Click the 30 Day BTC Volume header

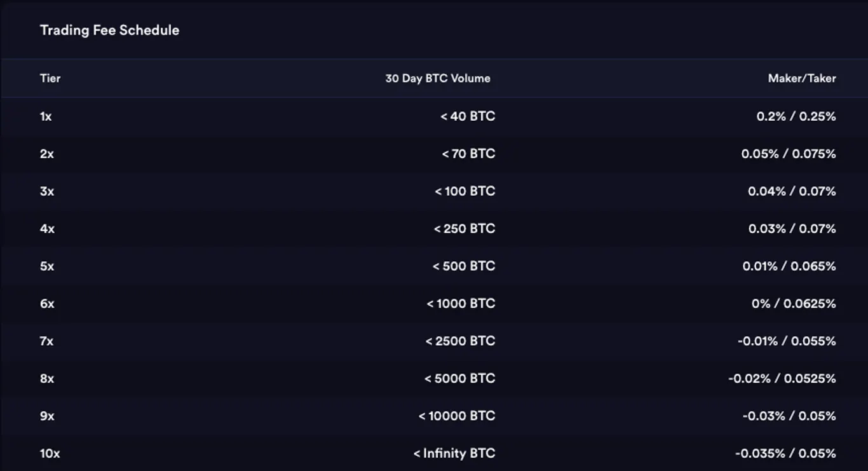[438, 78]
